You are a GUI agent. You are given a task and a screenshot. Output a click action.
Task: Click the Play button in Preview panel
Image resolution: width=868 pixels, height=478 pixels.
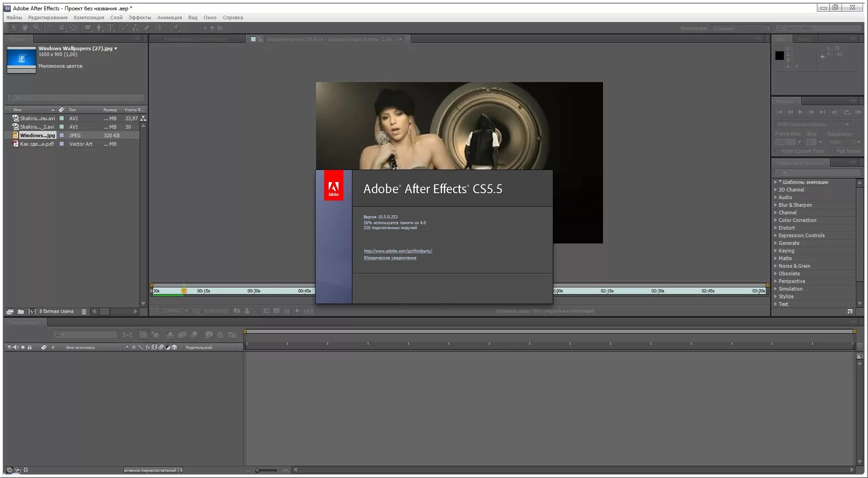801,112
